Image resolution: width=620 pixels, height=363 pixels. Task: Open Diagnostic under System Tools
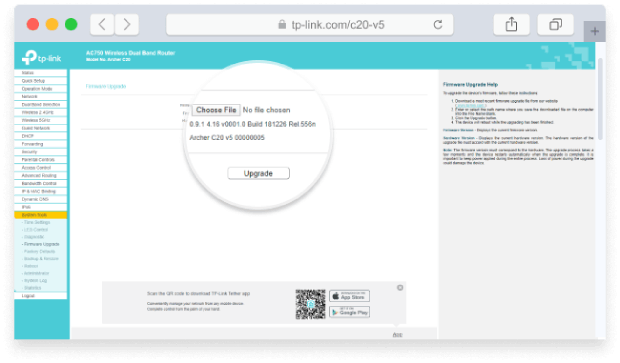coord(34,237)
